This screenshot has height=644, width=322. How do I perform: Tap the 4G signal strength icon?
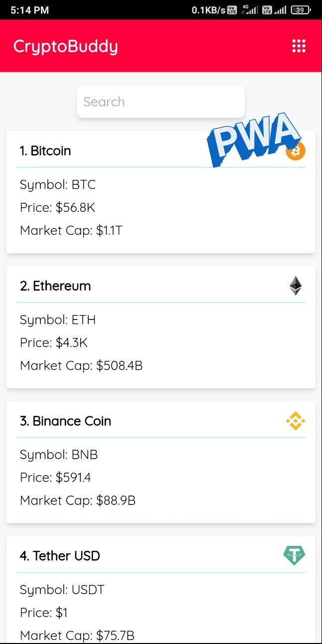click(251, 10)
